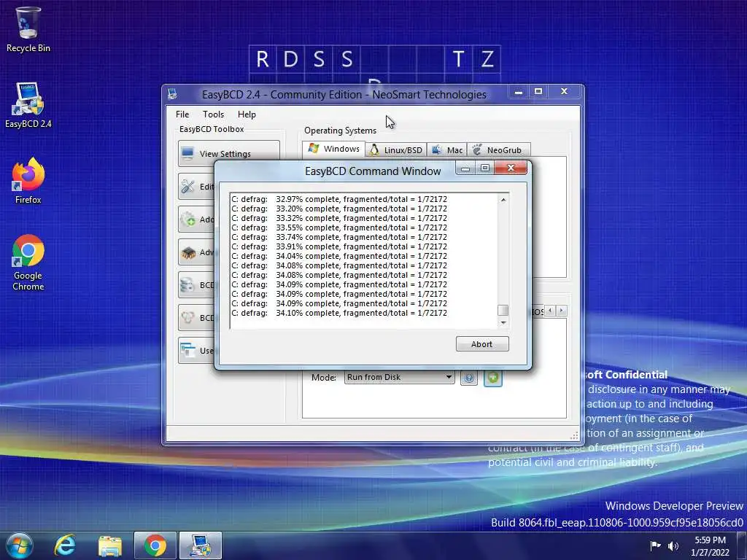Close the main EasyBCD window

click(x=564, y=91)
